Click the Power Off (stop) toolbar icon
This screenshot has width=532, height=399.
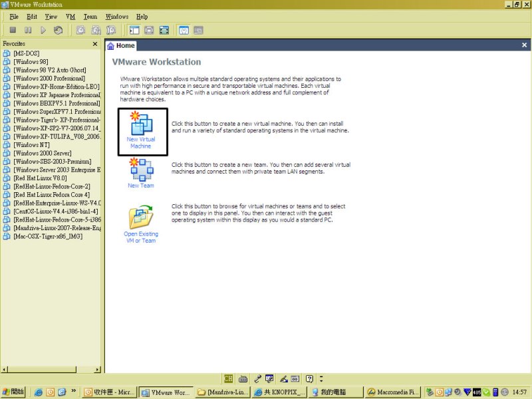coord(13,30)
